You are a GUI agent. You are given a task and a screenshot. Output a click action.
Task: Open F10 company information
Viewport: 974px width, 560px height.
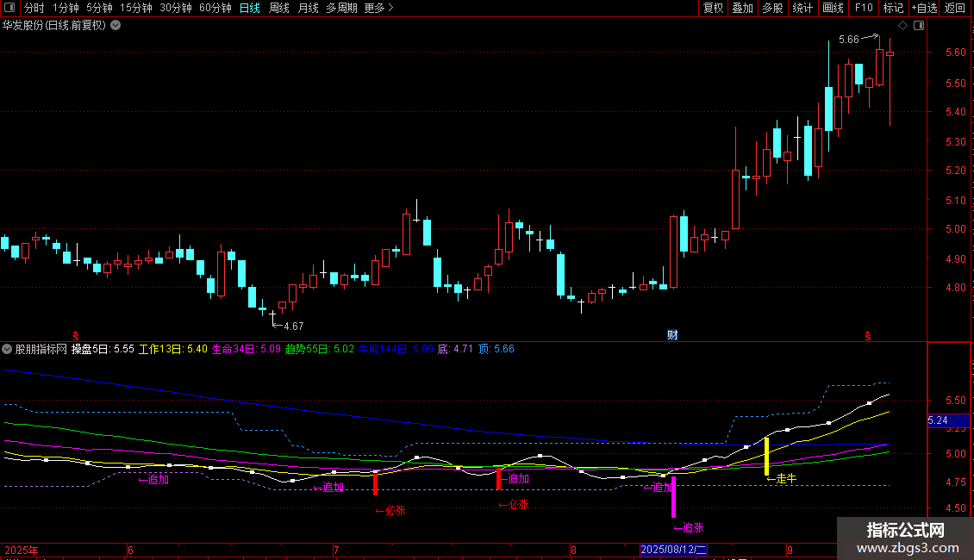tap(864, 8)
